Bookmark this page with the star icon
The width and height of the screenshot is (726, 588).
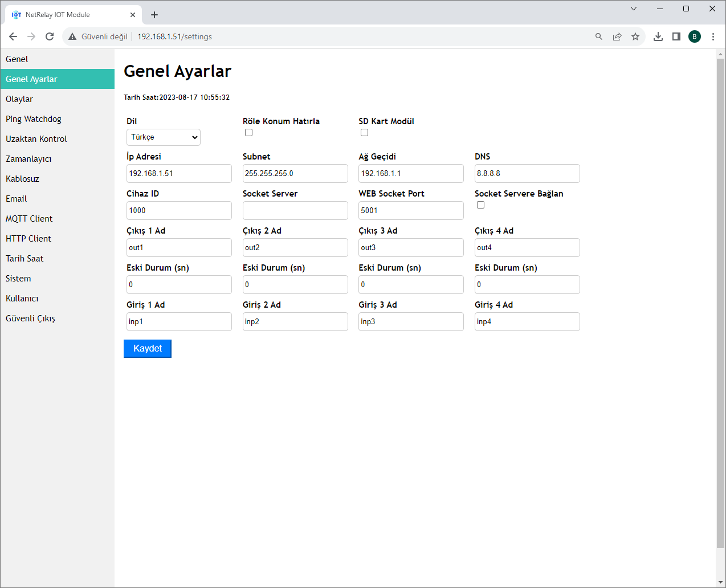(635, 36)
